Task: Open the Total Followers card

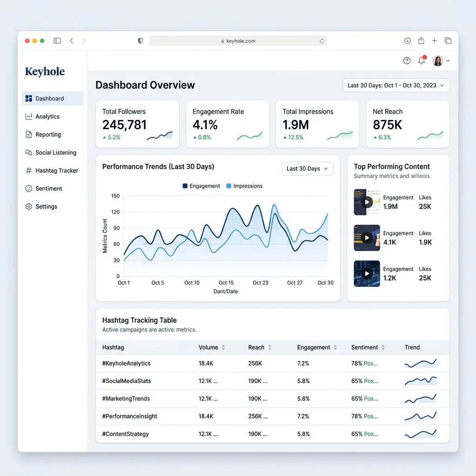Action: pyautogui.click(x=137, y=124)
